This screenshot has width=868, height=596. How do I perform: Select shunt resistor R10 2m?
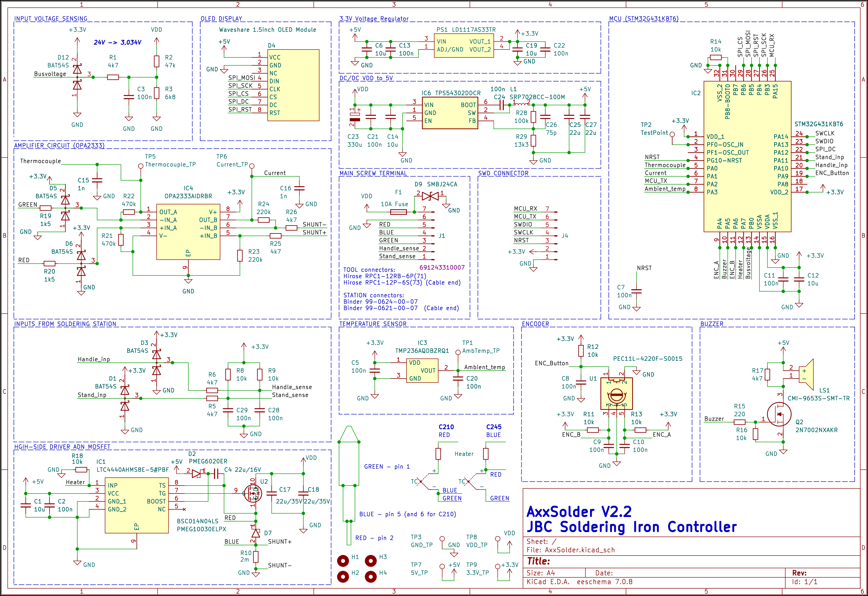(255, 557)
